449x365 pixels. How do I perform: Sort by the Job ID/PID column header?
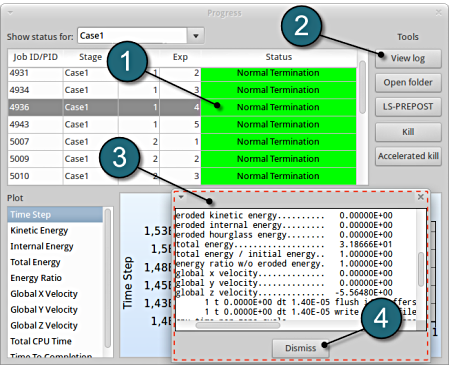(x=35, y=57)
